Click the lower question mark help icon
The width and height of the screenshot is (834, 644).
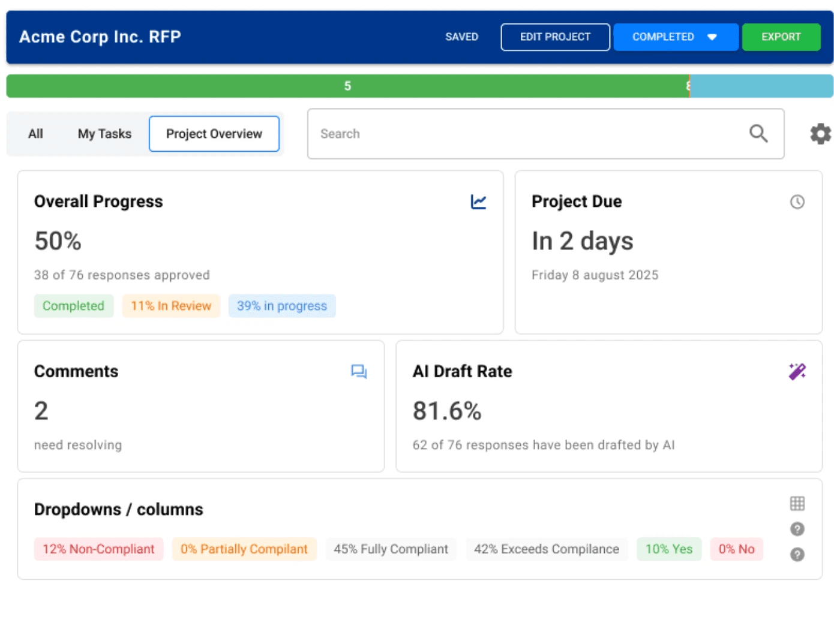[x=797, y=555]
